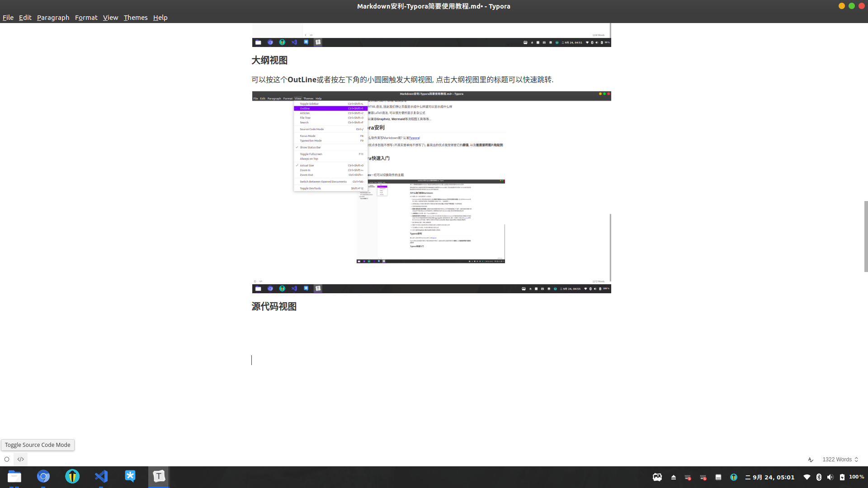This screenshot has height=488, width=868.
Task: Open the Paragraph menu
Action: click(53, 17)
